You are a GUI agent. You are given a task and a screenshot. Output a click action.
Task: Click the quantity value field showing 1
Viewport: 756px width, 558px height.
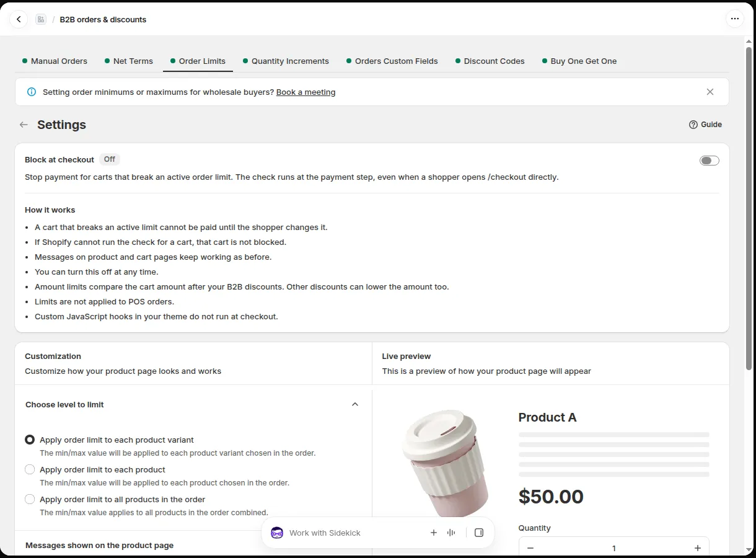(x=614, y=548)
